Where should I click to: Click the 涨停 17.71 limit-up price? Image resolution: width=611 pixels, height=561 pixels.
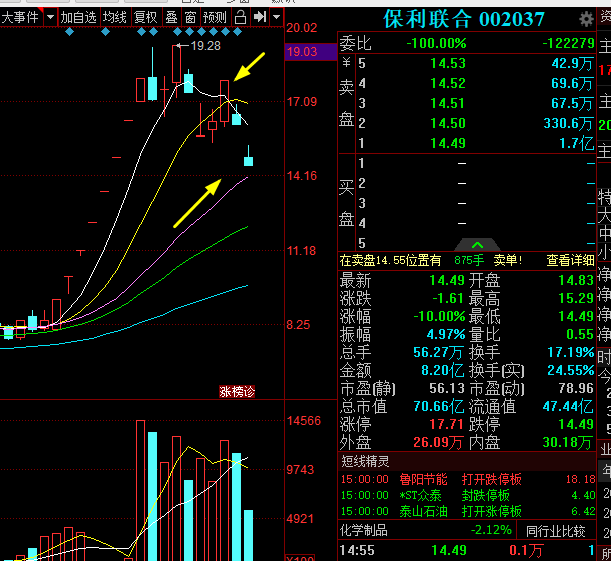(446, 424)
